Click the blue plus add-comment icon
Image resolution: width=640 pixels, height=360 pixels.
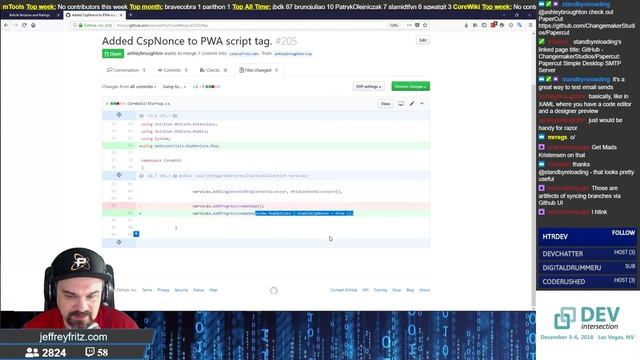[136, 234]
